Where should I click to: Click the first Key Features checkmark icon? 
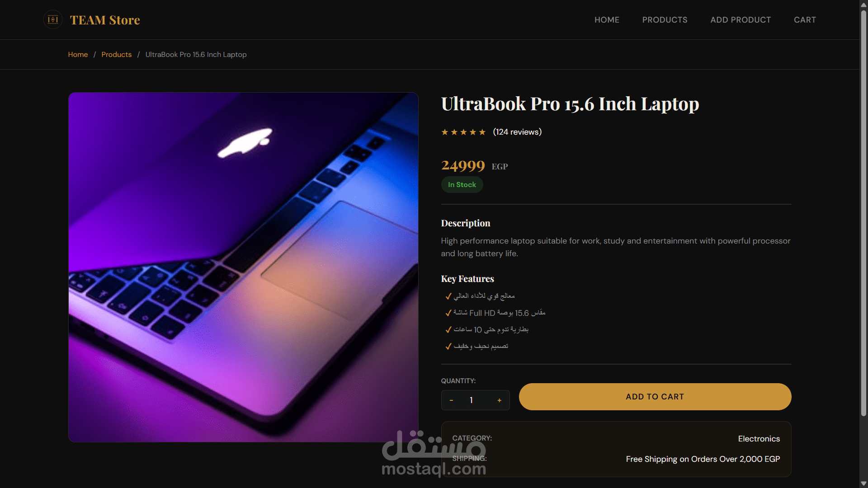click(x=448, y=296)
